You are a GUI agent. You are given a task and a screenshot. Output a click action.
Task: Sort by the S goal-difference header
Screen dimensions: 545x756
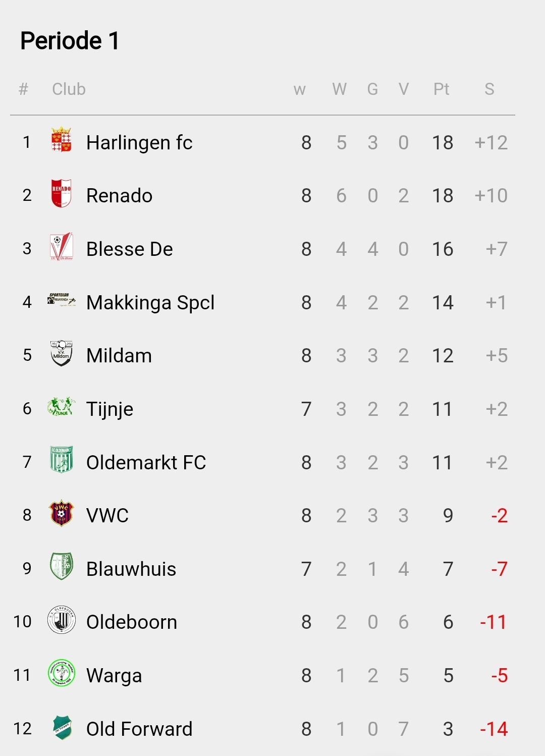pyautogui.click(x=489, y=89)
